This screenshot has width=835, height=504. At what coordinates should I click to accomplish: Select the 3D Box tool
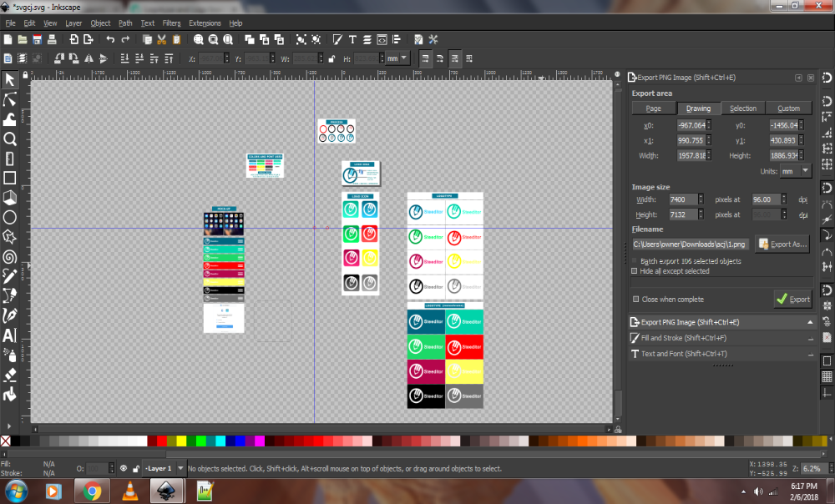[x=9, y=198]
